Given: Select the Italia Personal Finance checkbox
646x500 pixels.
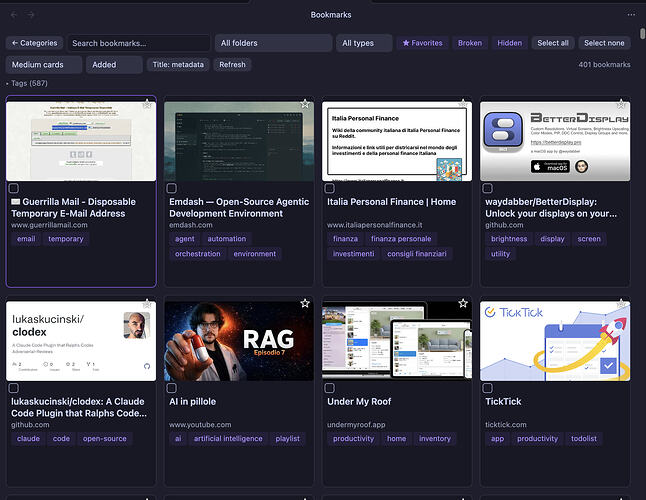Looking at the screenshot, I should point(330,189).
